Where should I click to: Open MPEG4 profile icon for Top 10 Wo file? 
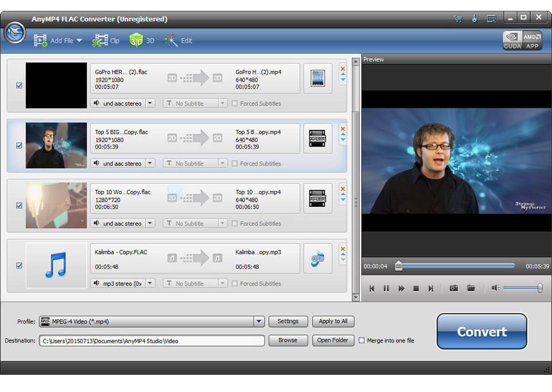tap(317, 198)
